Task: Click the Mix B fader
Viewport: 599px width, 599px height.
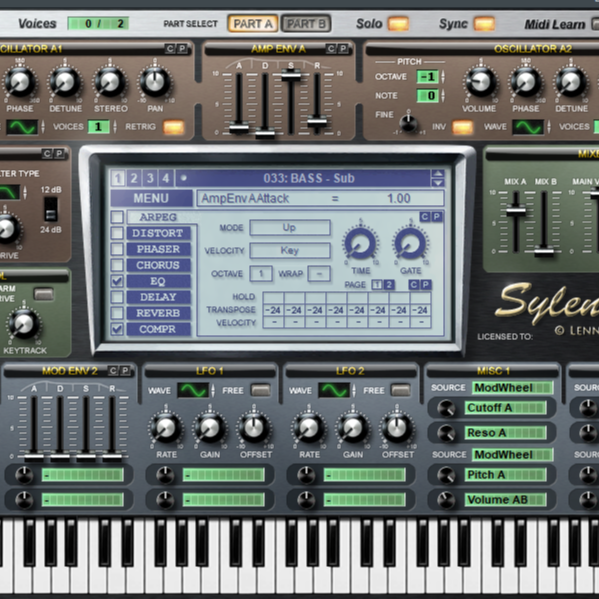Action: tap(544, 252)
